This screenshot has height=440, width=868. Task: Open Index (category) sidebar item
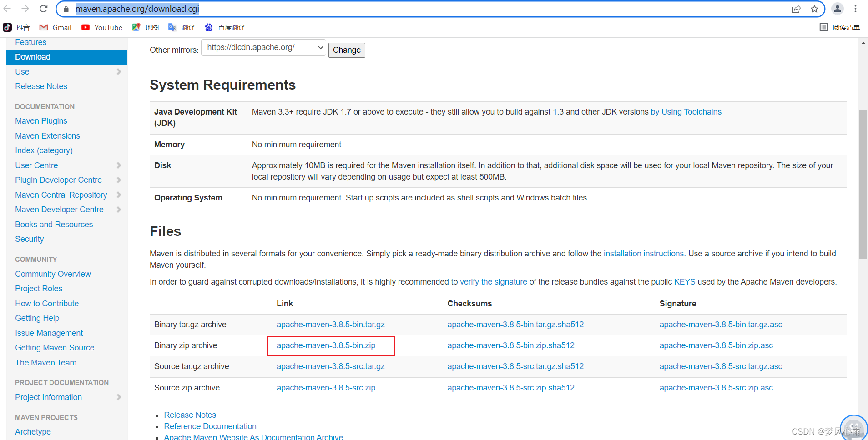coord(44,150)
